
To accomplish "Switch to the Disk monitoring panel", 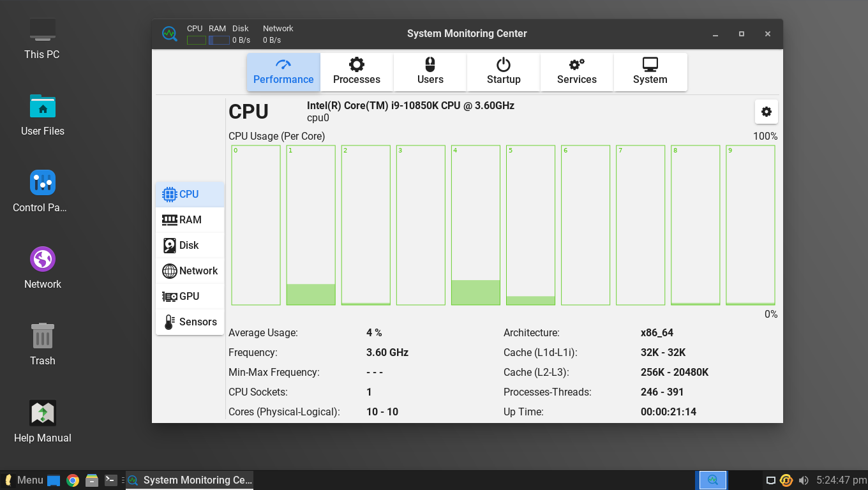I will [x=190, y=245].
